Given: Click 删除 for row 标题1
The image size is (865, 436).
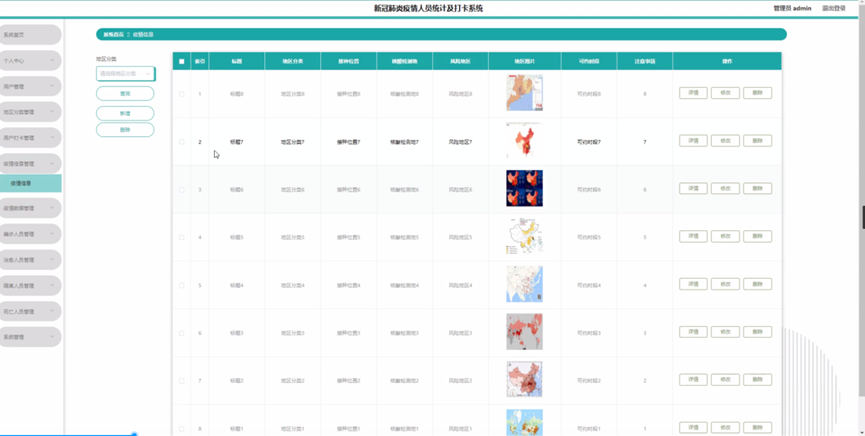Looking at the screenshot, I should 757,428.
